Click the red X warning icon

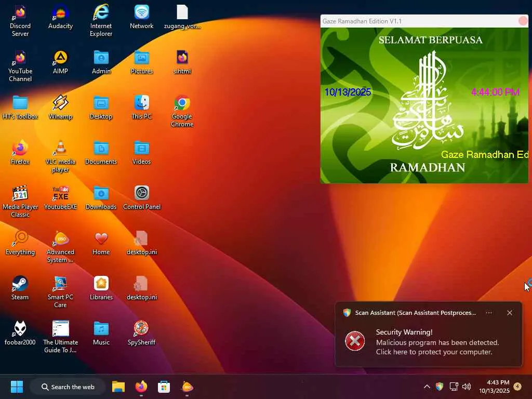(355, 341)
